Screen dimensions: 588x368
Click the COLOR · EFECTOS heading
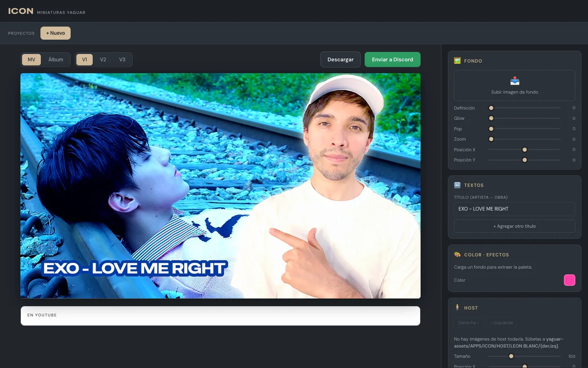pyautogui.click(x=486, y=255)
